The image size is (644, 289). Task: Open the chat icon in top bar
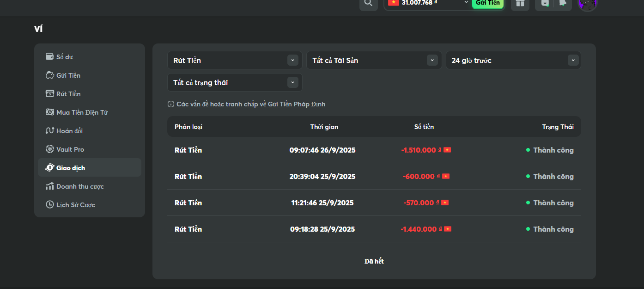[545, 3]
